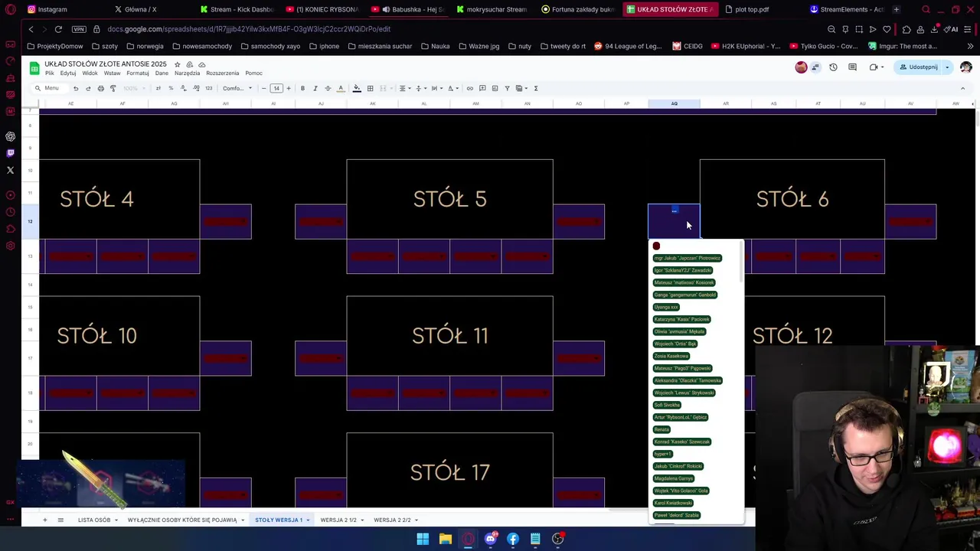Viewport: 980px width, 551px height.
Task: Open the 123 number format menu
Action: click(x=208, y=88)
